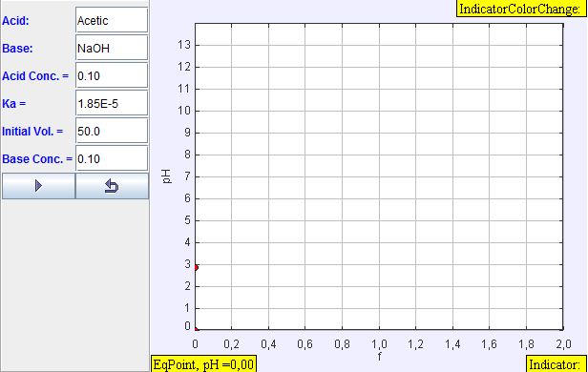588x372 pixels.
Task: Click the f axis label below the graph
Action: [379, 356]
